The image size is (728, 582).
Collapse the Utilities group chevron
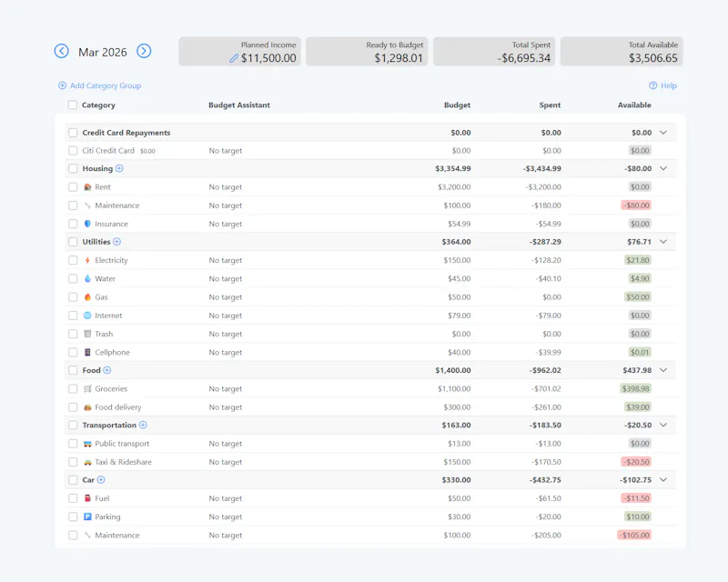click(x=663, y=242)
